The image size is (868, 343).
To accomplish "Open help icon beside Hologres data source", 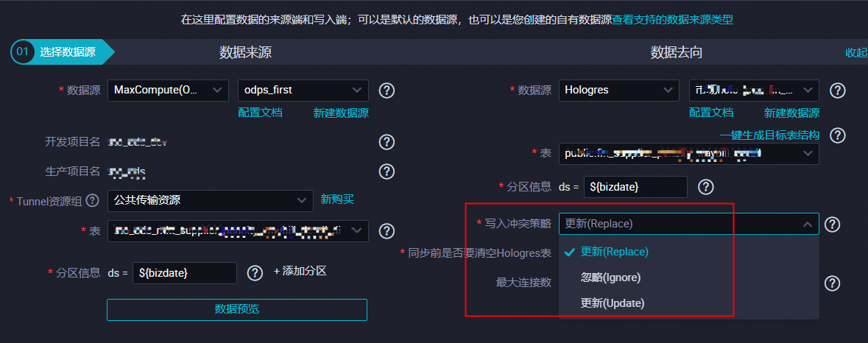I will click(838, 91).
